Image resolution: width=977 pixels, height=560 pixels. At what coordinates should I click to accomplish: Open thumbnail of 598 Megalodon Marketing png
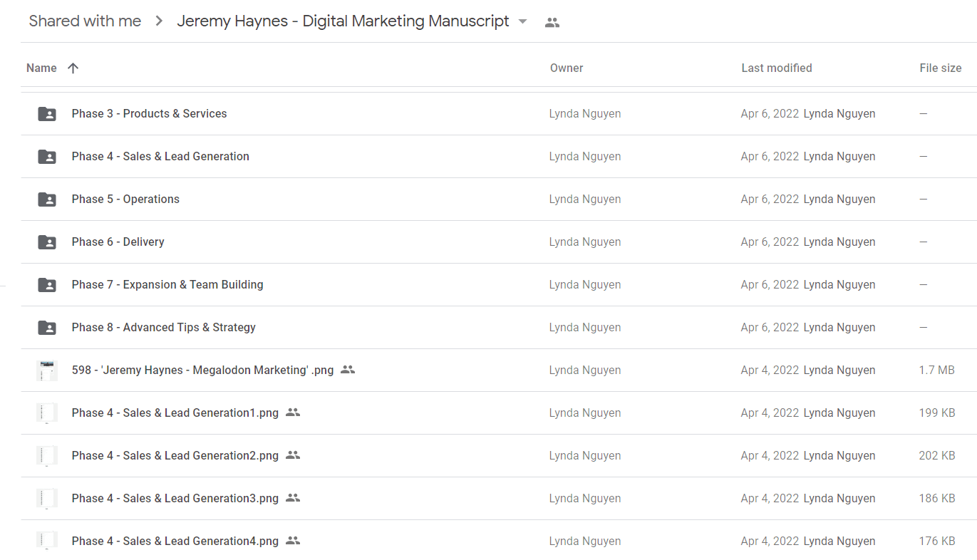pos(47,370)
